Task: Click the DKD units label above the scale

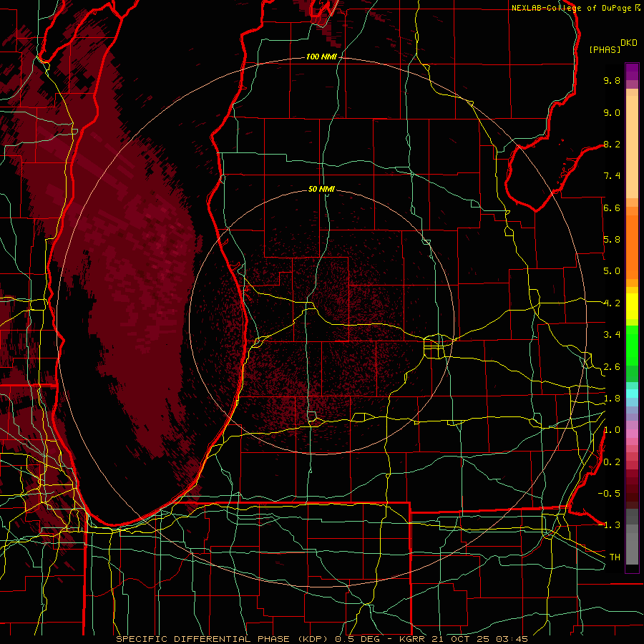Action: pyautogui.click(x=629, y=43)
